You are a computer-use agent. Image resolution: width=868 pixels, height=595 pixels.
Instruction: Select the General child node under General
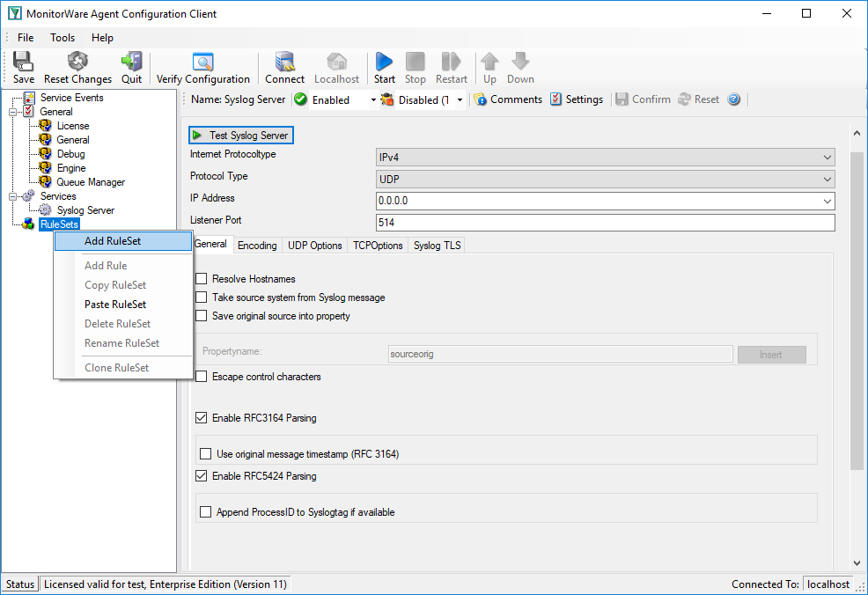(72, 140)
